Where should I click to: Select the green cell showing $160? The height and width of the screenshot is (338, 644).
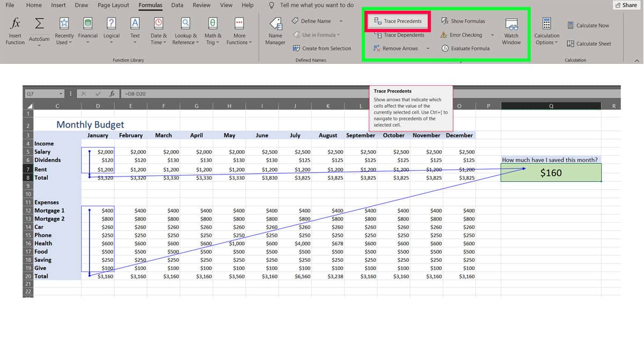[551, 172]
